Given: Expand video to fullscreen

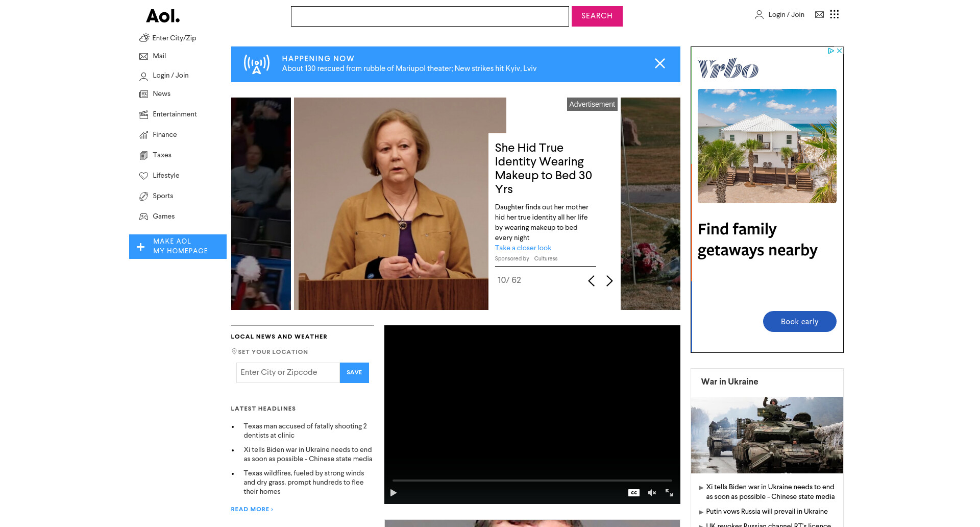Looking at the screenshot, I should (669, 493).
